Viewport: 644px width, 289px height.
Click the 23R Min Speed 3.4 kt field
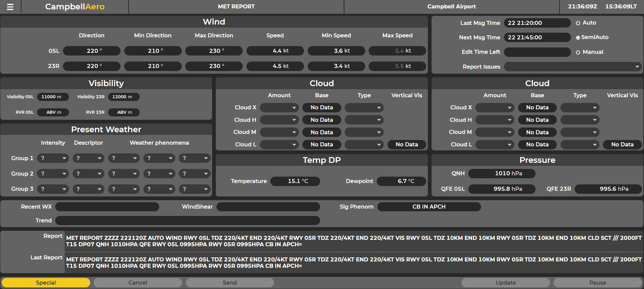coord(336,66)
